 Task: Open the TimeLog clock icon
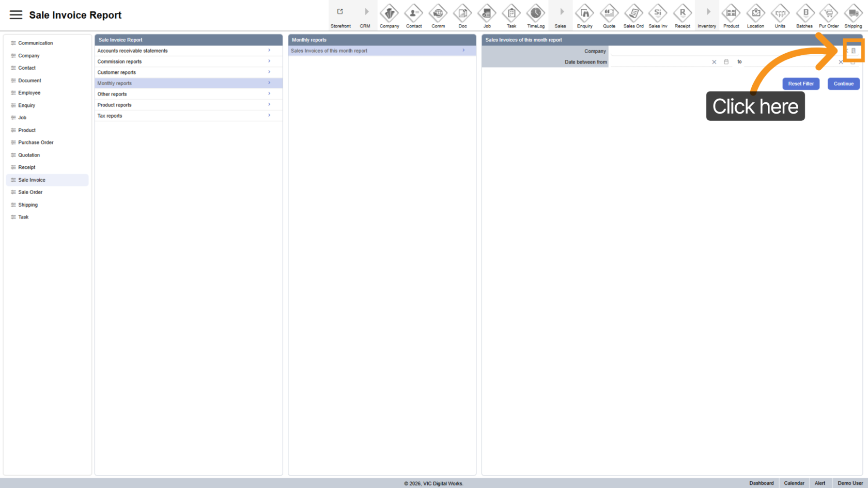pos(535,13)
